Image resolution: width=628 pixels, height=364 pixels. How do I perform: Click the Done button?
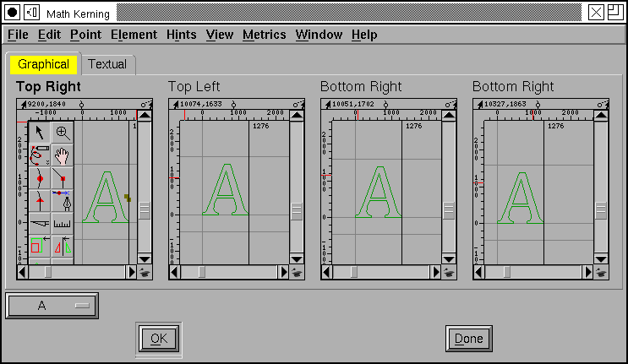468,339
